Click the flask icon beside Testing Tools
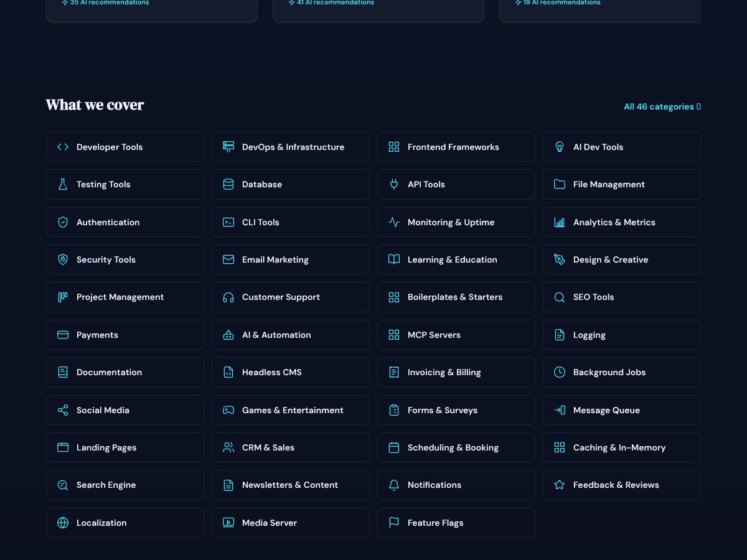The height and width of the screenshot is (560, 747). pos(63,184)
